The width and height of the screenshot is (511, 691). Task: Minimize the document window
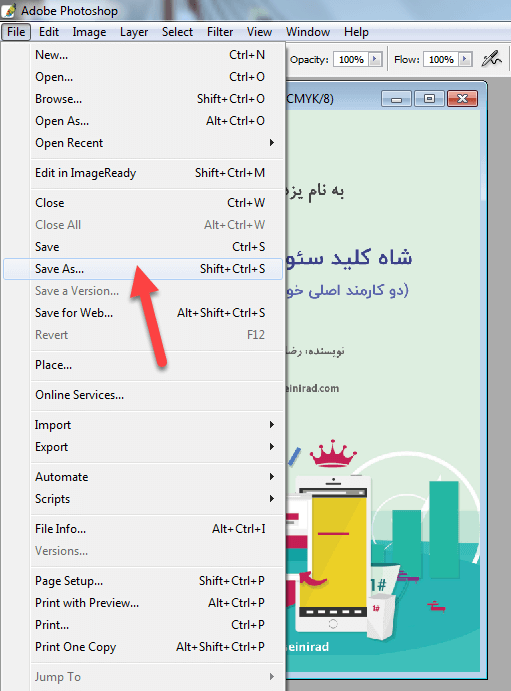[x=396, y=99]
